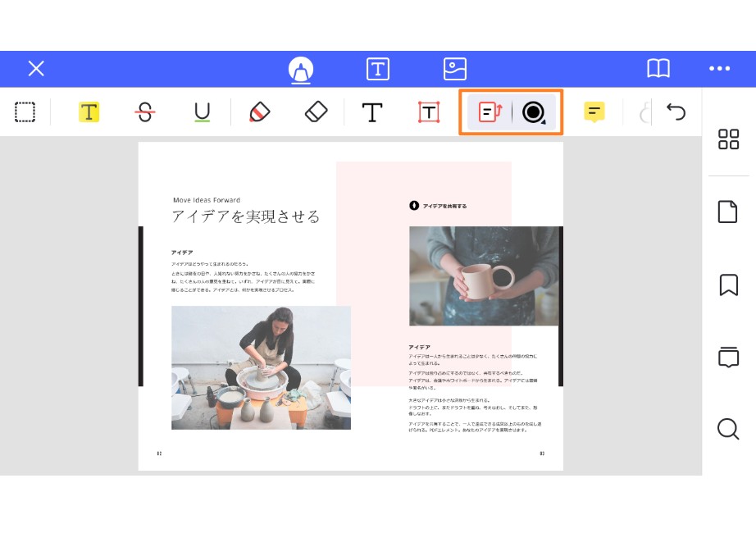The width and height of the screenshot is (756, 533).
Task: Select the red text box tool
Action: [x=429, y=112]
